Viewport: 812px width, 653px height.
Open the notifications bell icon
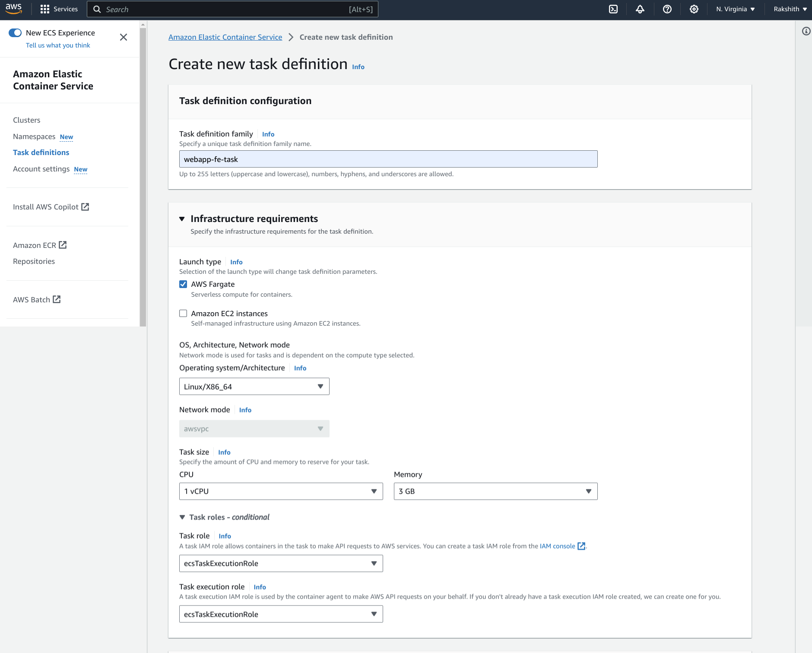(640, 9)
